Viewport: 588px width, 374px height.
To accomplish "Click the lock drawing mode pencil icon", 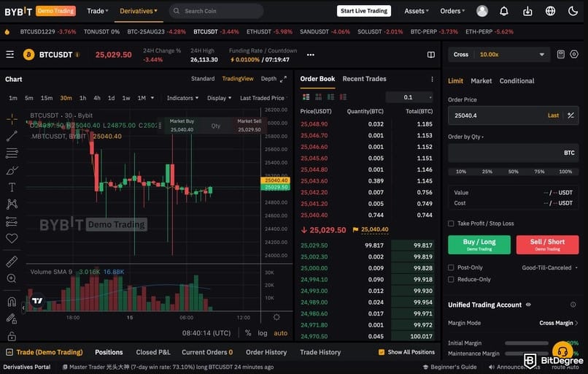I will [x=12, y=318].
